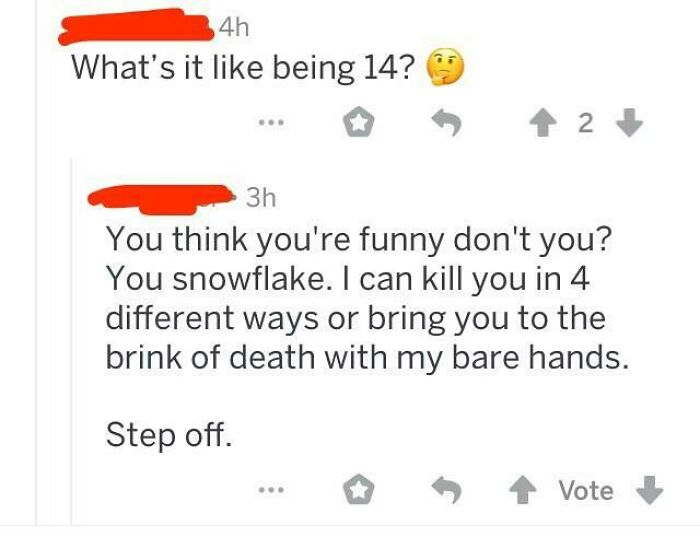
Task: Give award star to the top comment
Action: coord(360,126)
